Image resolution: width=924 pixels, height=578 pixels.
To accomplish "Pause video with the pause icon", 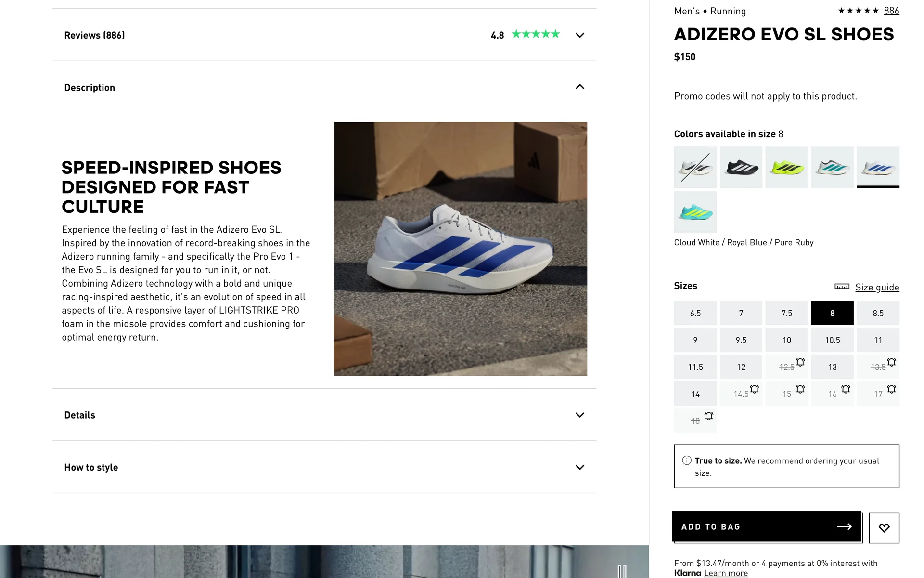I will tap(622, 571).
